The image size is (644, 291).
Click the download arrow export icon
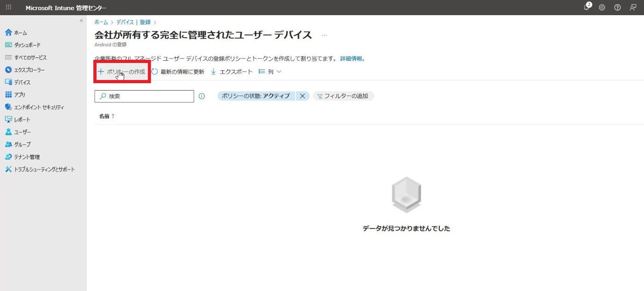(213, 72)
